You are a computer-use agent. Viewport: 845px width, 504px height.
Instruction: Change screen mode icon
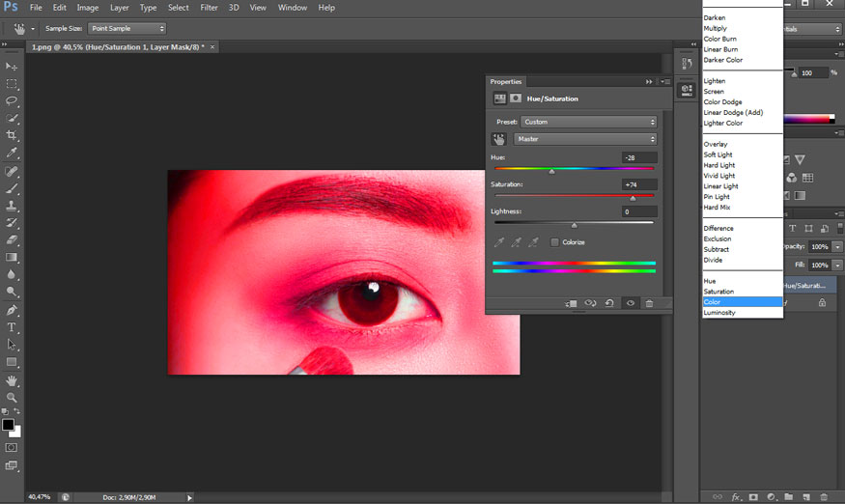pos(12,465)
